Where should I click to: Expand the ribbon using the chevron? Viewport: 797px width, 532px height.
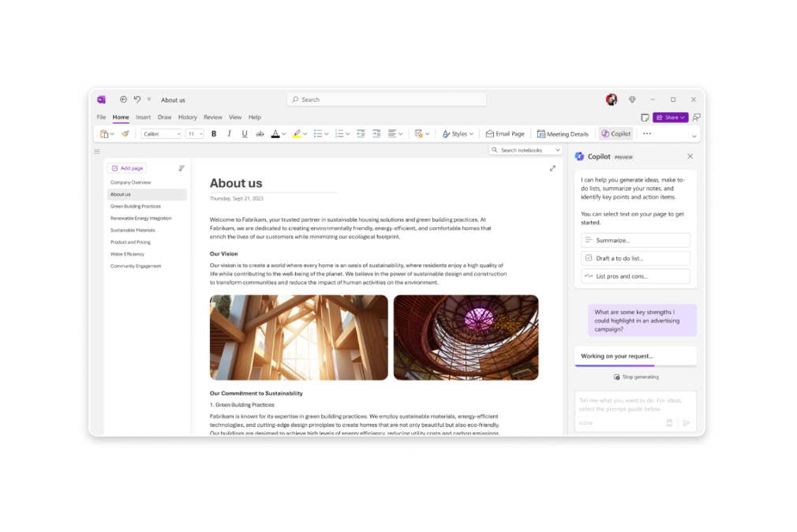point(694,137)
